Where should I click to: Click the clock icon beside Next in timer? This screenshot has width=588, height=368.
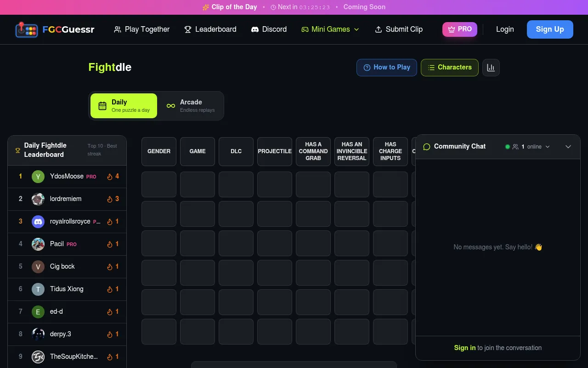click(x=273, y=7)
